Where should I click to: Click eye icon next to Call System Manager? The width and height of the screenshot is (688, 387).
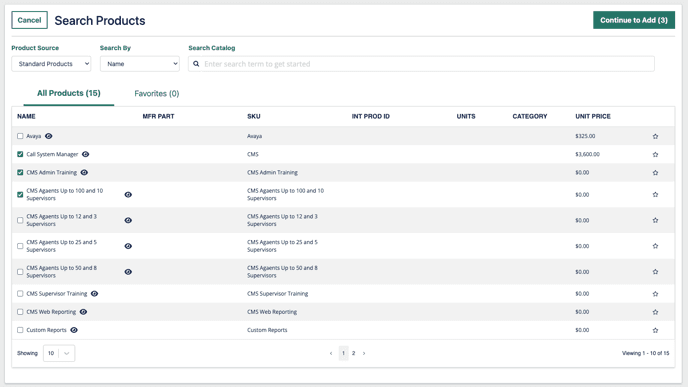pos(86,154)
